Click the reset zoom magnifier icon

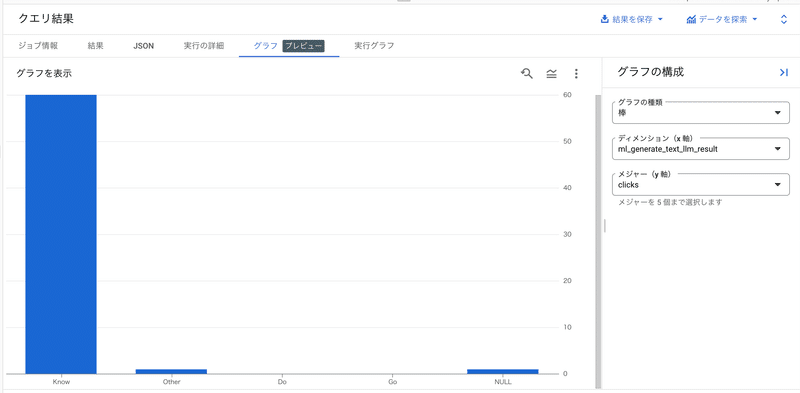point(527,73)
